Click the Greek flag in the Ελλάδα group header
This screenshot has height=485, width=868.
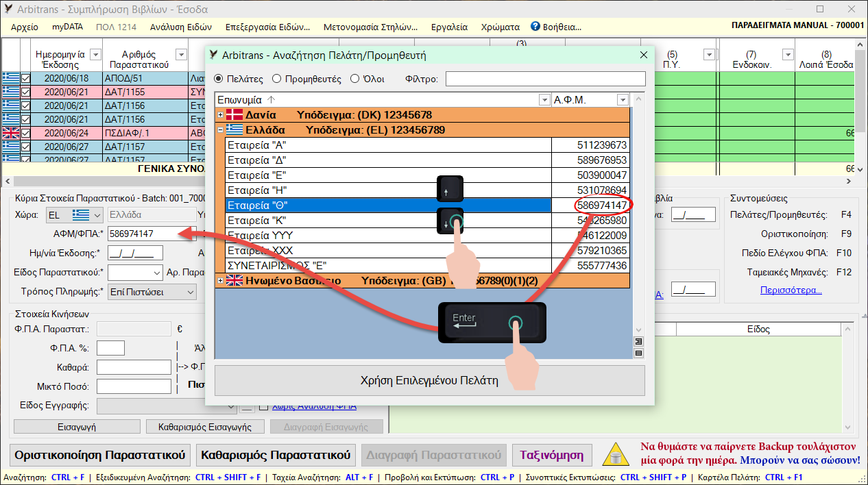[x=234, y=130]
